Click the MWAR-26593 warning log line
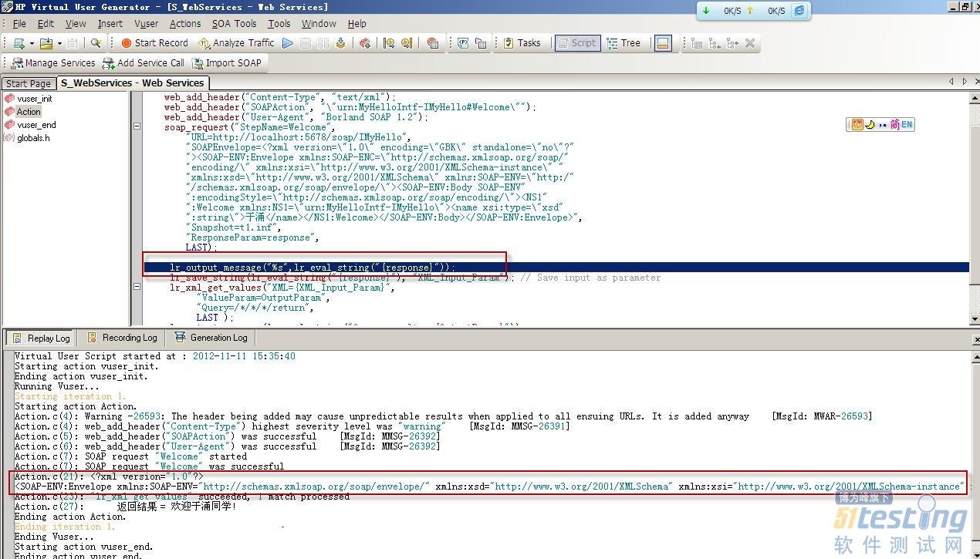Viewport: 980px width, 559px height. [x=443, y=416]
